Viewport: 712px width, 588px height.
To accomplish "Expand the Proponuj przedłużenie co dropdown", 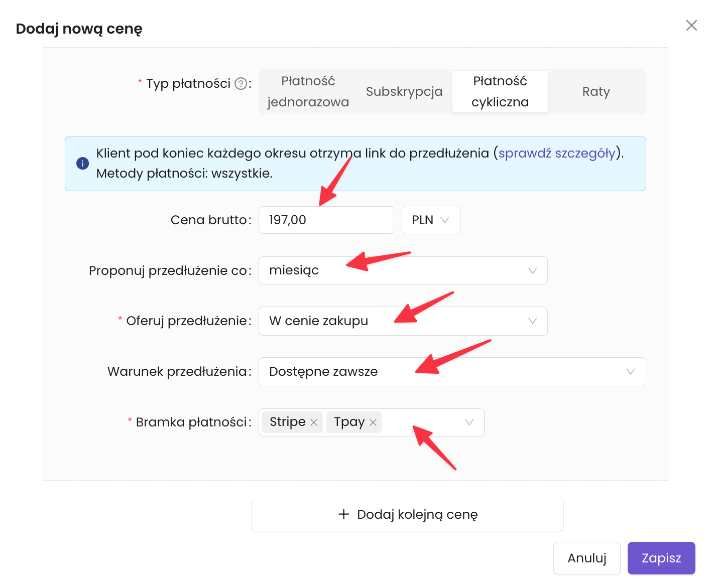I will pyautogui.click(x=532, y=271).
